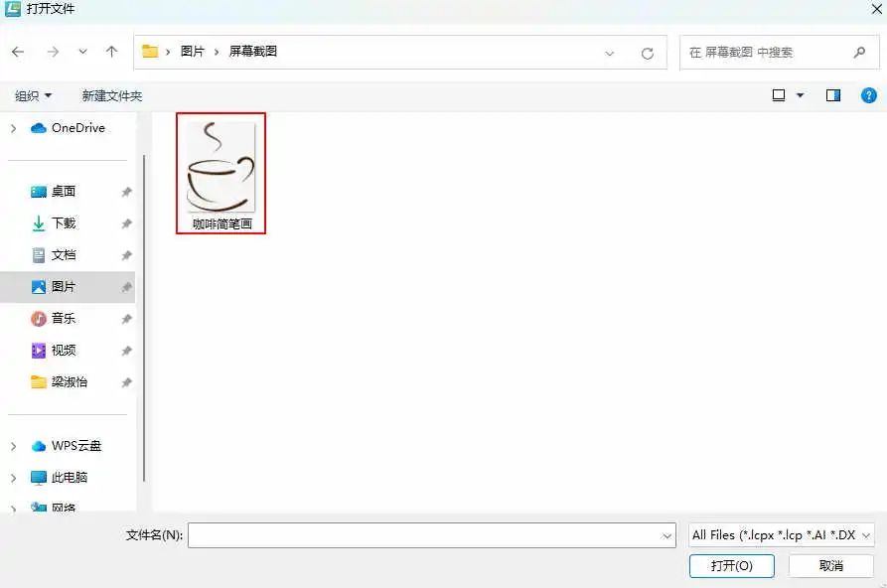Screen dimensions: 887x588
Task: Refresh the current folder view
Action: 648,53
